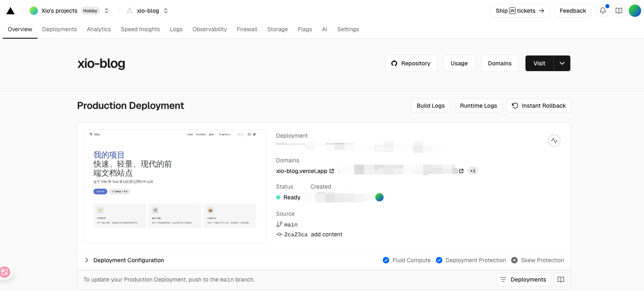Go to the Speed Insights tab
Image resolution: width=644 pixels, height=291 pixels.
[140, 29]
